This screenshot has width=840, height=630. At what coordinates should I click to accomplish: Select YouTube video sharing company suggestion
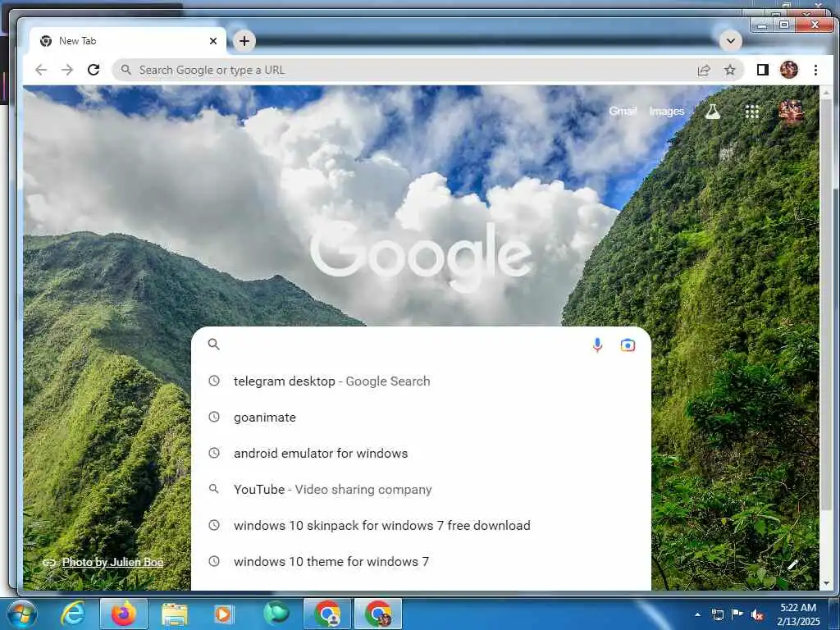422,489
